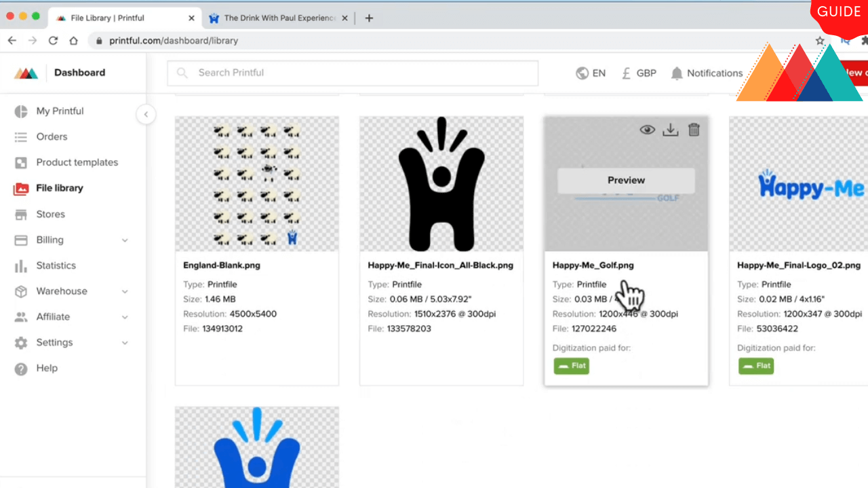This screenshot has height=488, width=868.
Task: Open the Help question mark icon
Action: (x=21, y=369)
